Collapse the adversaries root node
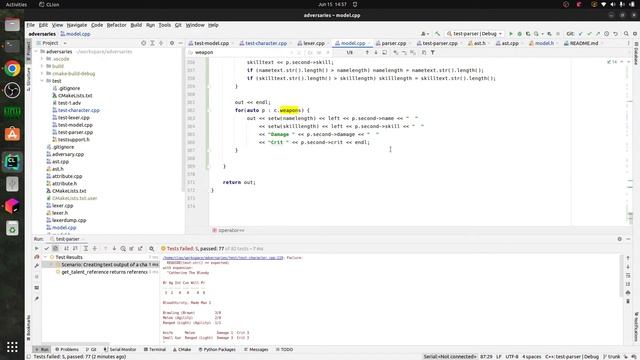Image resolution: width=640 pixels, height=360 pixels. [36, 51]
